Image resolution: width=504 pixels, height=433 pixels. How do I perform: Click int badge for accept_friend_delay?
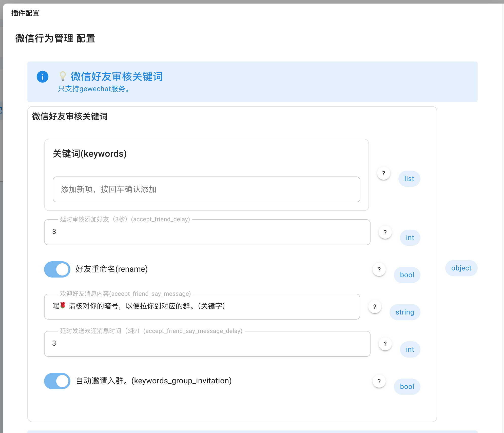tap(410, 238)
